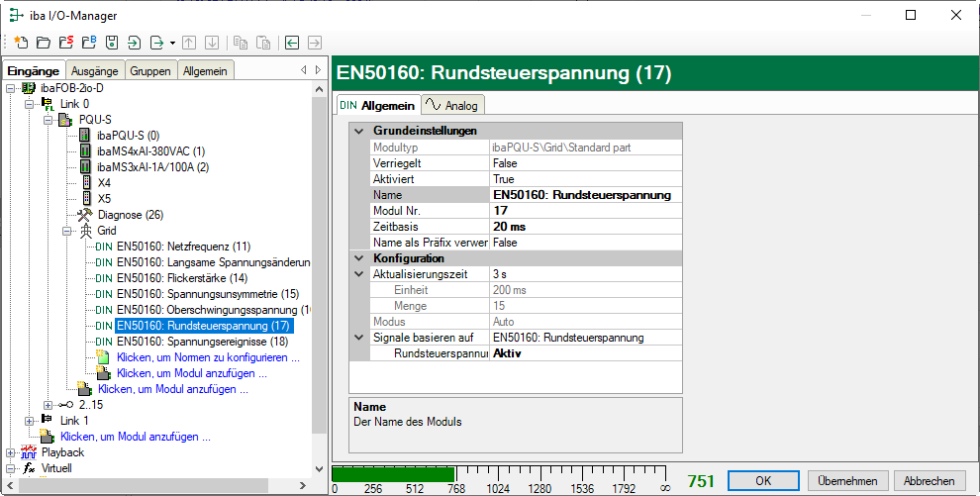Click the green back arrow toolbar icon
The image size is (980, 496).
[291, 43]
